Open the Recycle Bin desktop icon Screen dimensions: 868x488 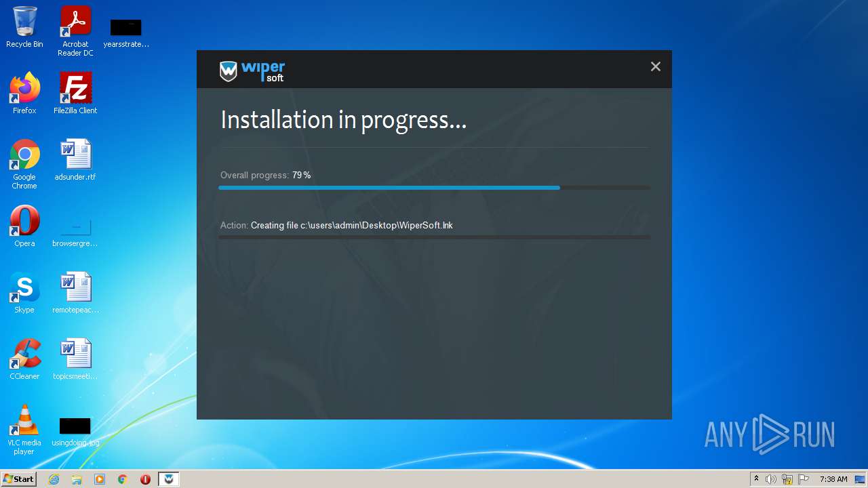click(x=24, y=27)
